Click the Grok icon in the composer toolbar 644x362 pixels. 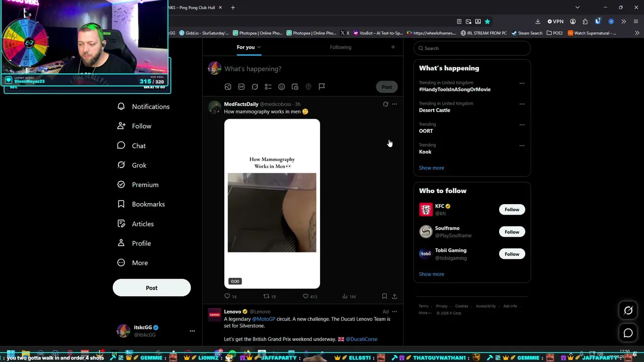click(x=255, y=87)
